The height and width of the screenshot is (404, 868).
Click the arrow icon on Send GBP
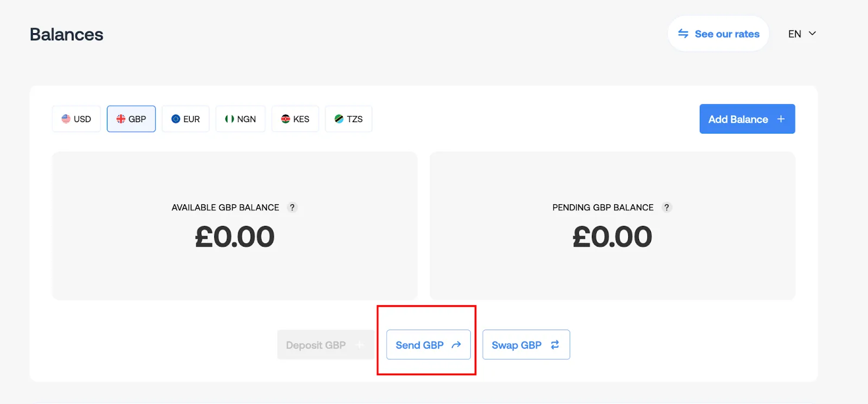coord(456,345)
